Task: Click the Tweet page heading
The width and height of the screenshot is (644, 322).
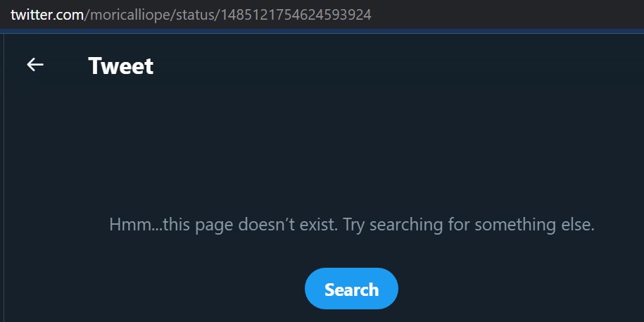Action: point(121,66)
